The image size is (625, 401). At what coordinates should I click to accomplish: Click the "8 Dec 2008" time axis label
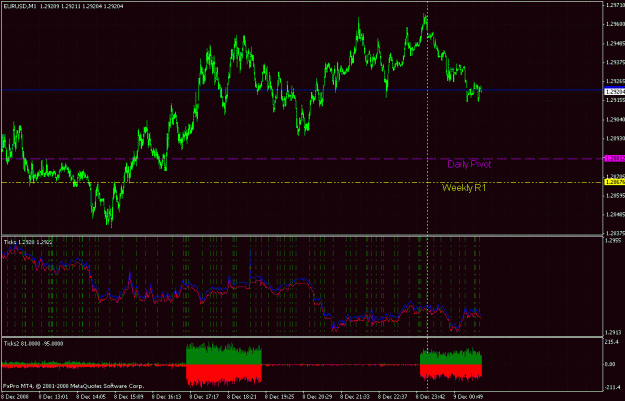(x=15, y=397)
